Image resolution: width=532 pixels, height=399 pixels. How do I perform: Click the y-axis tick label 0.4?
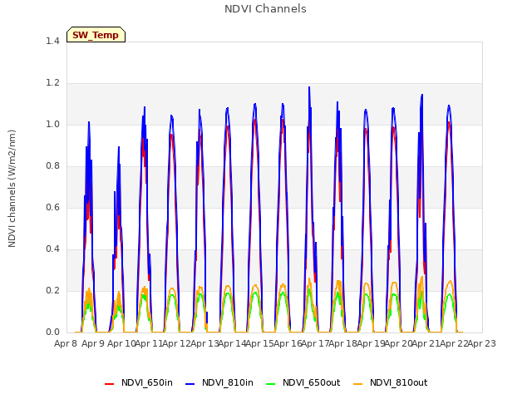[x=52, y=249]
